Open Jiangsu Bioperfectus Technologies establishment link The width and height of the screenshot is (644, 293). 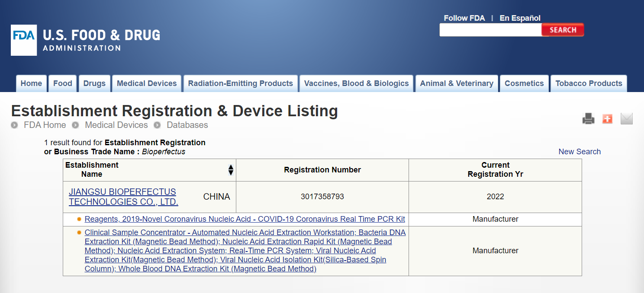point(123,197)
